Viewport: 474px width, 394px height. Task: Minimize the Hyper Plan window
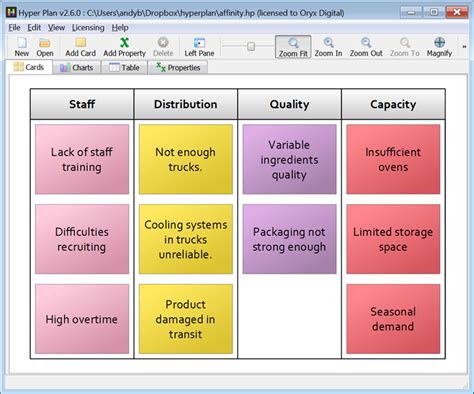411,13
